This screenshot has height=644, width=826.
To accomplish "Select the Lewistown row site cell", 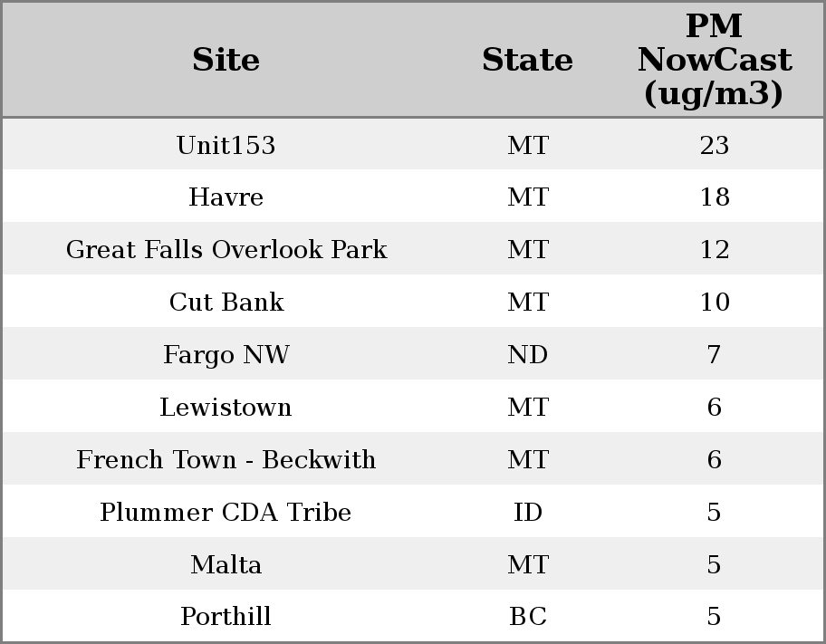I will coord(226,408).
